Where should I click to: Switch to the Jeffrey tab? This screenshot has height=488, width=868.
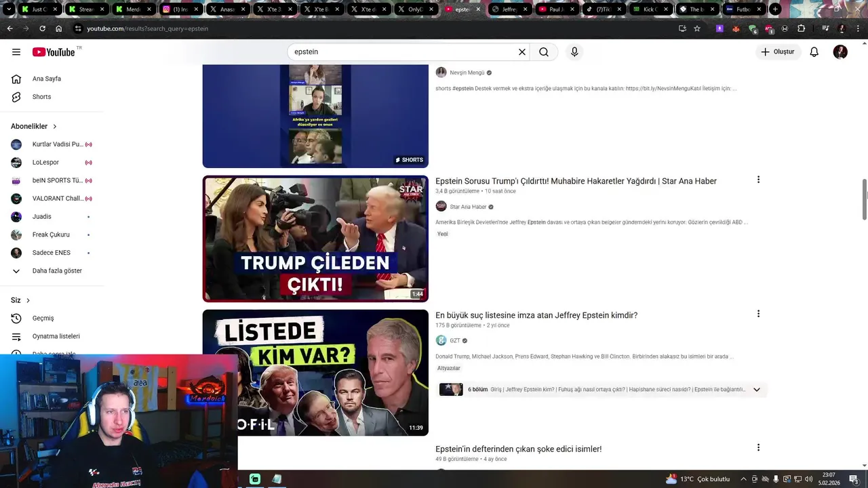click(x=509, y=9)
